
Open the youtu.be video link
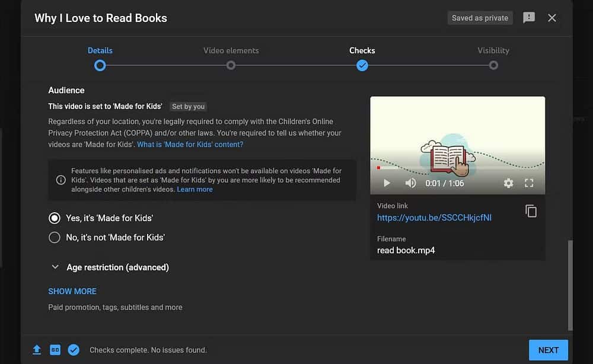coord(434,218)
